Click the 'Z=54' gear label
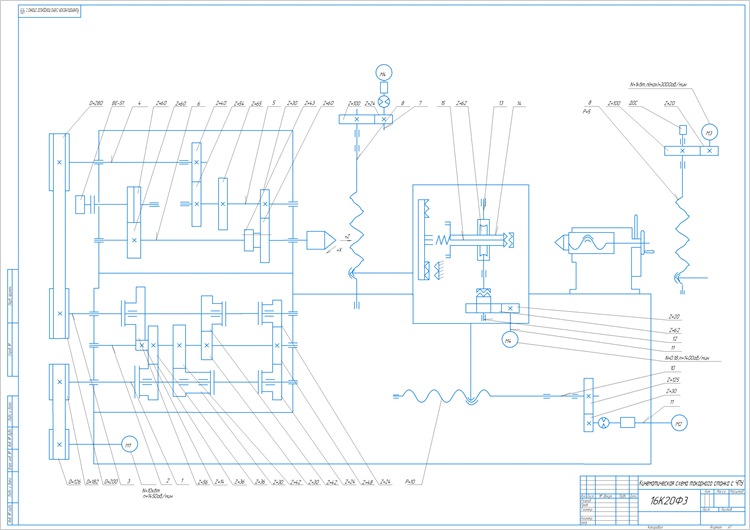This screenshot has height=530, width=750. click(x=239, y=103)
